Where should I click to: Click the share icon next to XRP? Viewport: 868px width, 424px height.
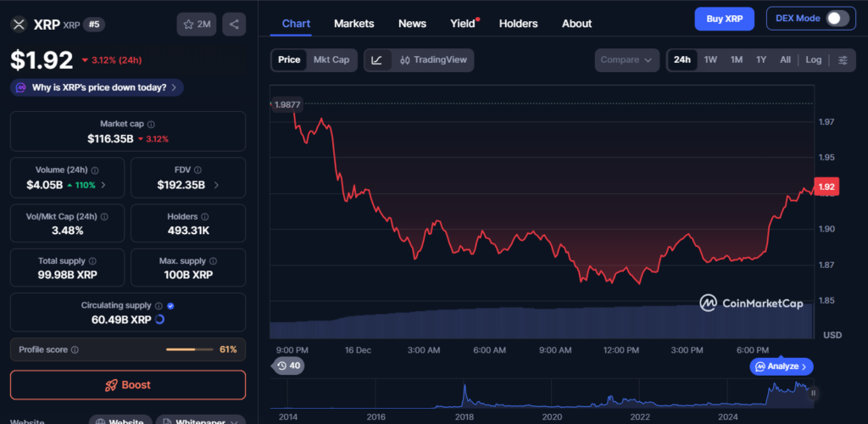(234, 24)
